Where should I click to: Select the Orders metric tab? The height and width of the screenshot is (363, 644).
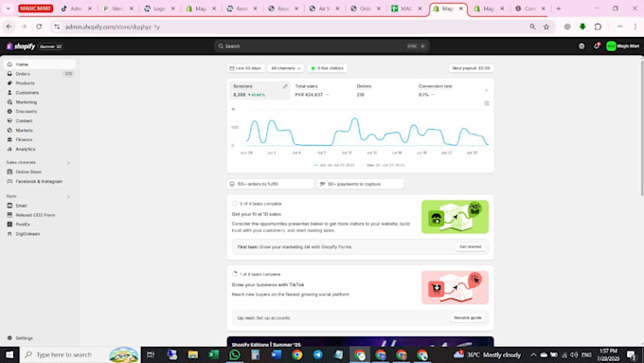click(x=383, y=90)
